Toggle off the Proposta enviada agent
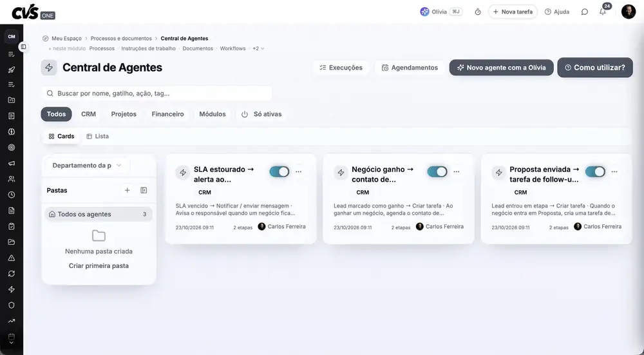Image resolution: width=644 pixels, height=355 pixels. [x=595, y=172]
